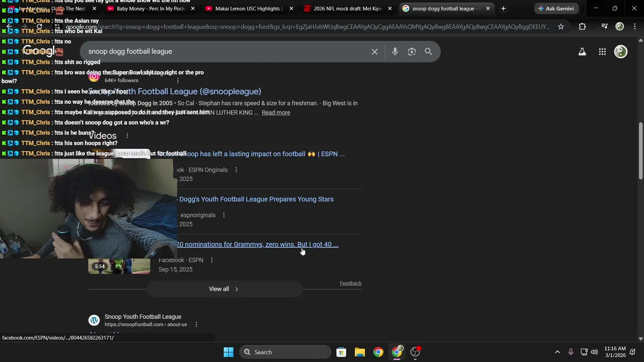Switch to Makai Lemon USC Highlights tab

point(249,9)
